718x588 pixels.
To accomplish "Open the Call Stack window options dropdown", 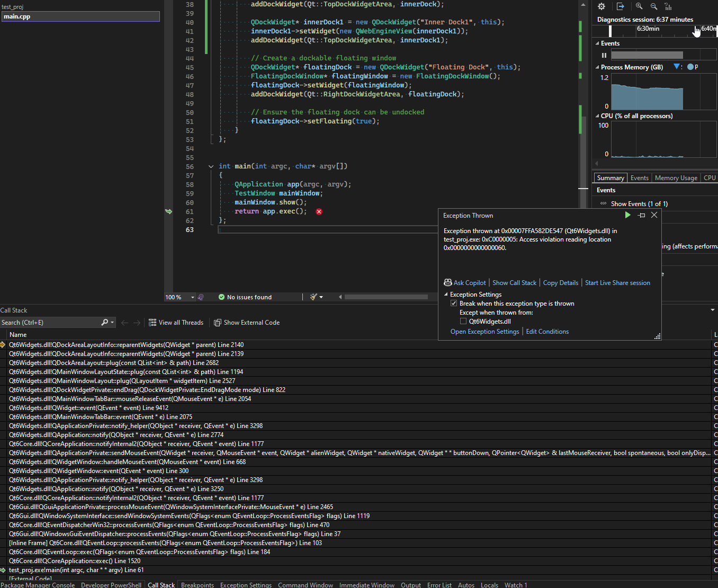I will click(713, 310).
